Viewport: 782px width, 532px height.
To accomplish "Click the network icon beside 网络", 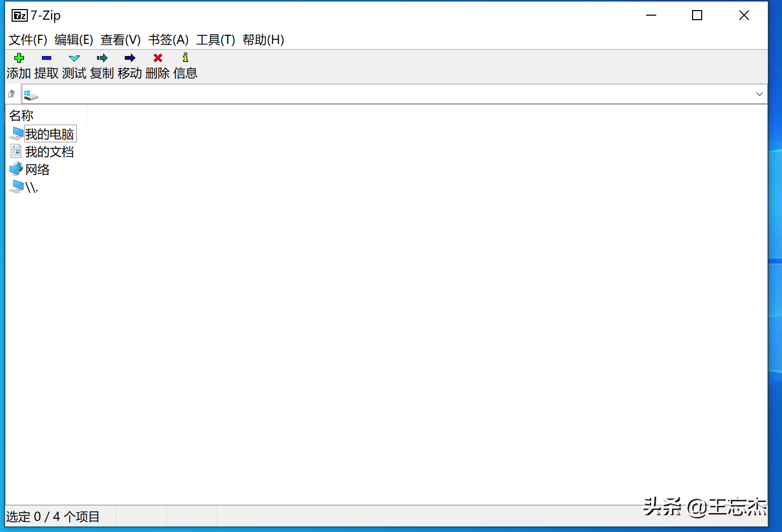I will click(16, 169).
